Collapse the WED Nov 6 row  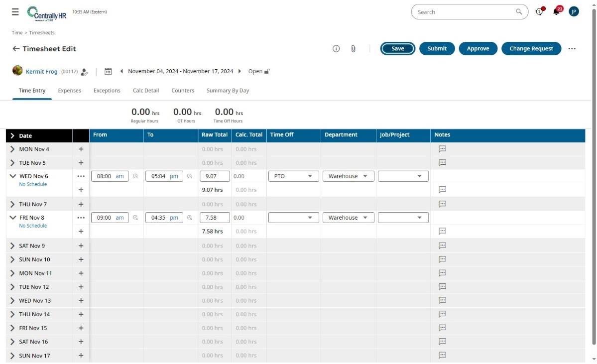pos(12,176)
